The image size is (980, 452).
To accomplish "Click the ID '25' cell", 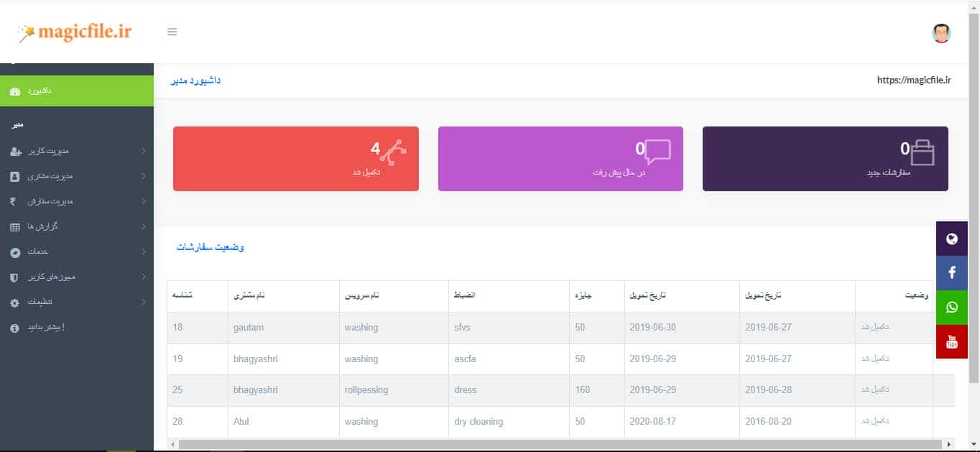I will [x=177, y=390].
